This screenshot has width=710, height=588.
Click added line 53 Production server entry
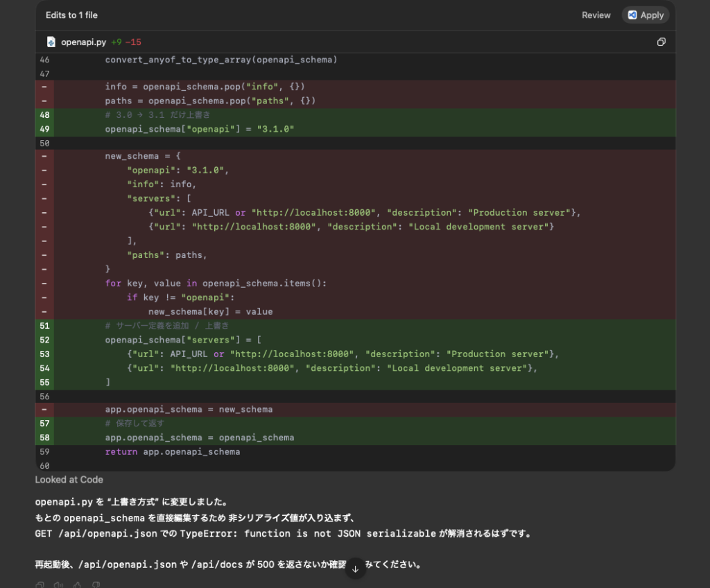tap(343, 354)
